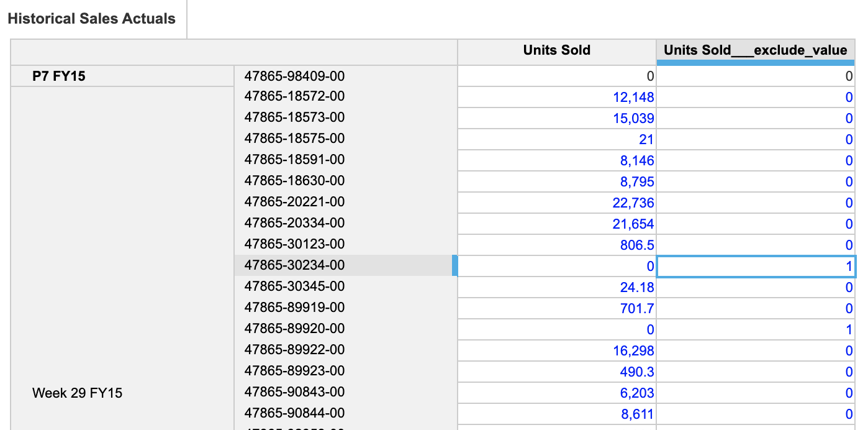Select the Units Sold___exclude_value column header

pos(756,51)
